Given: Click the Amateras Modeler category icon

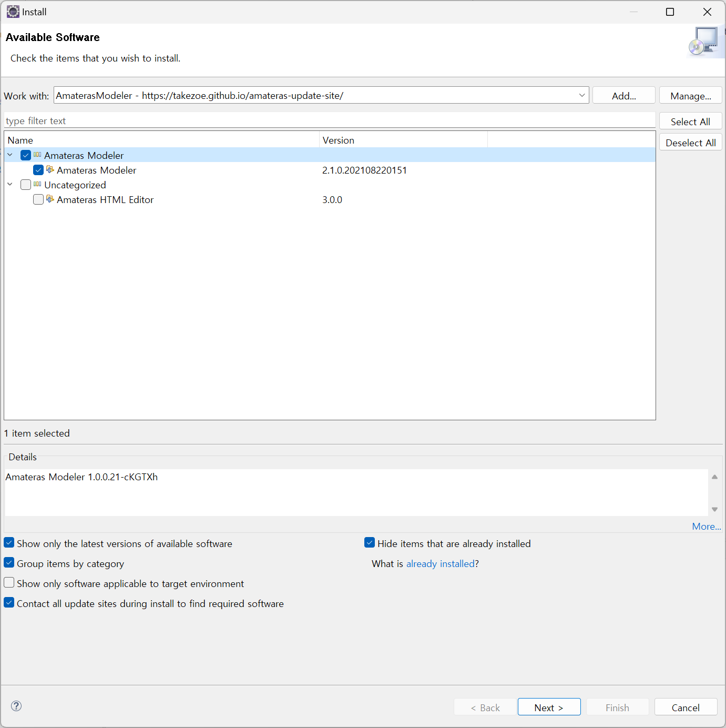Looking at the screenshot, I should tap(37, 155).
